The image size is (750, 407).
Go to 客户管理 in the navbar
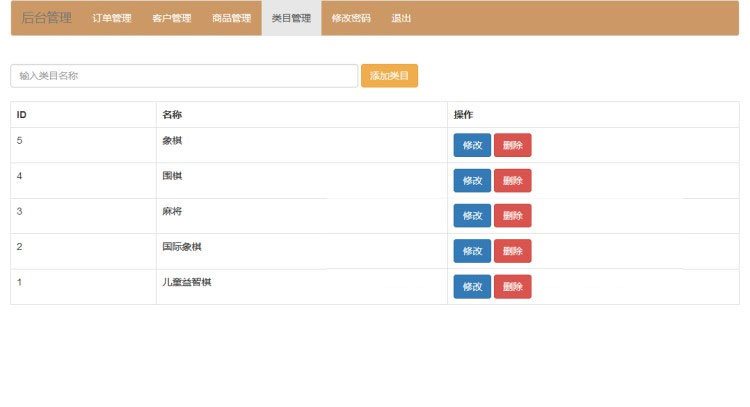(x=171, y=18)
